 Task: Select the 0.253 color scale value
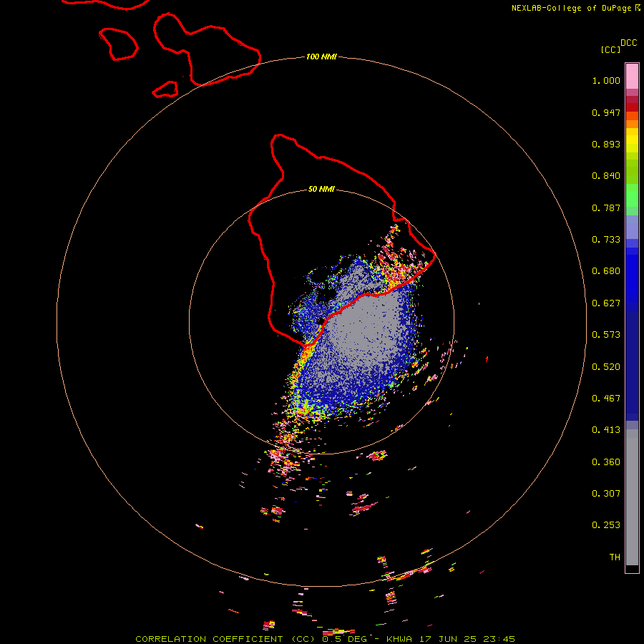(x=606, y=525)
